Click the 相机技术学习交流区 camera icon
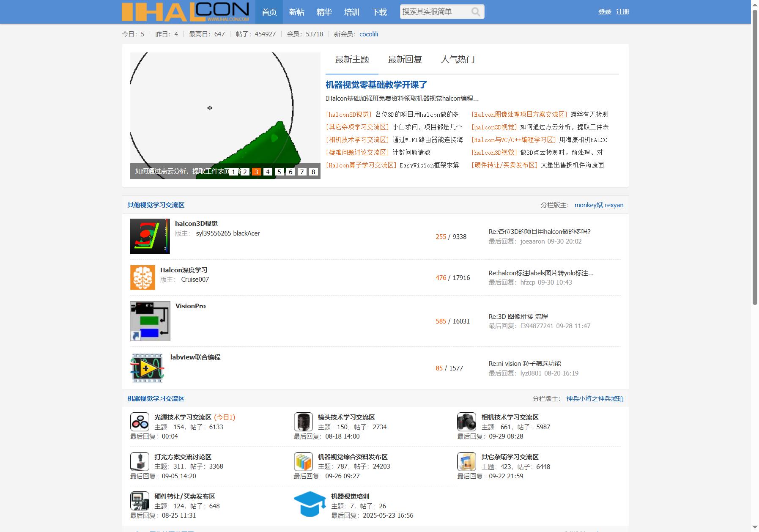759x532 pixels. [466, 422]
